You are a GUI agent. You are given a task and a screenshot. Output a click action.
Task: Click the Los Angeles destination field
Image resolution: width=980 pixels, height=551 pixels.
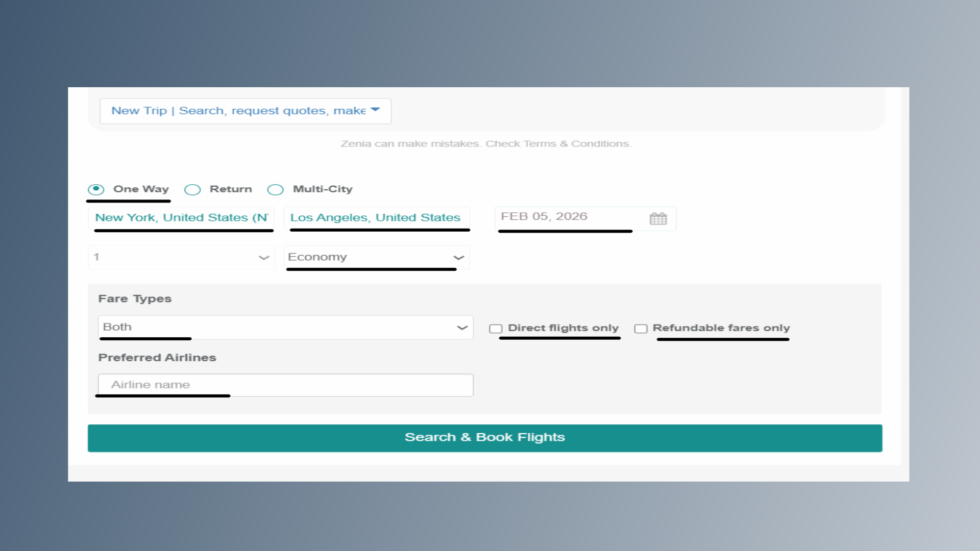[376, 218]
